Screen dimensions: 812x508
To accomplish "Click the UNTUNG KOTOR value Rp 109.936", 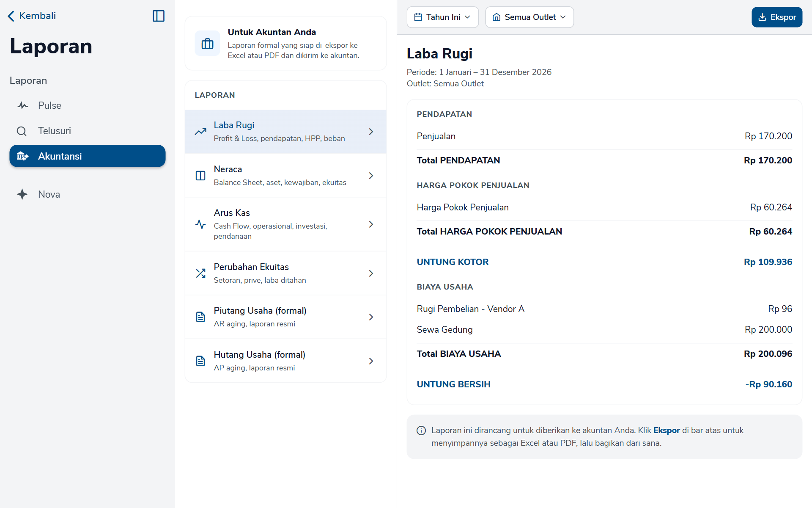I will [x=768, y=262].
